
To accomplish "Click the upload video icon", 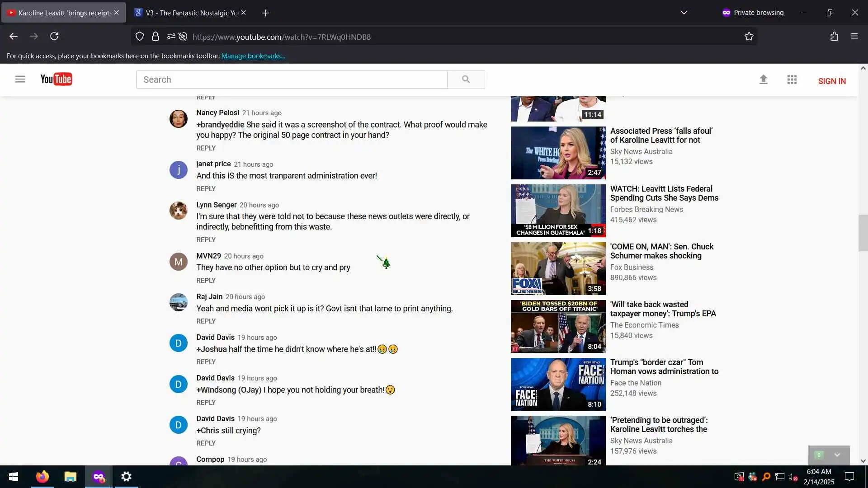I will pyautogui.click(x=763, y=80).
